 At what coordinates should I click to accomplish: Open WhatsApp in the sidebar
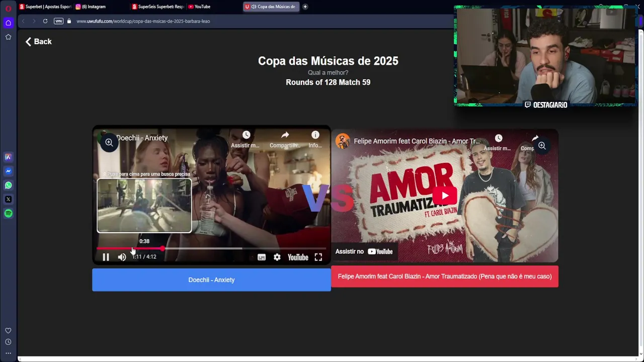point(8,185)
